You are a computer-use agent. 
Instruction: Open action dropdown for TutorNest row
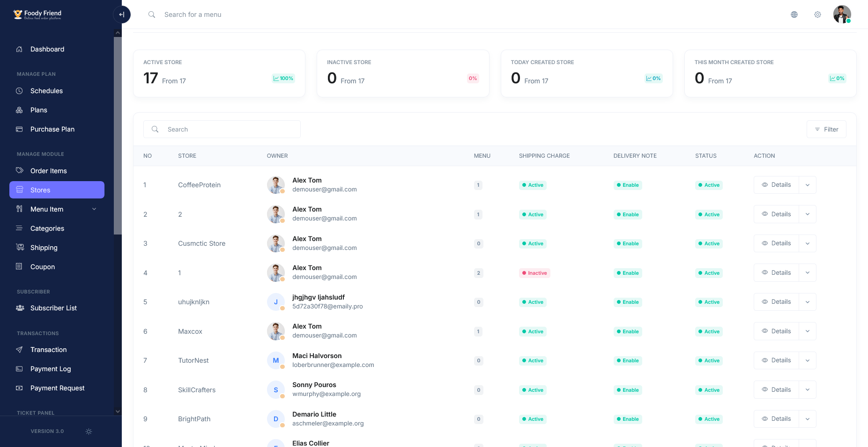pos(808,360)
